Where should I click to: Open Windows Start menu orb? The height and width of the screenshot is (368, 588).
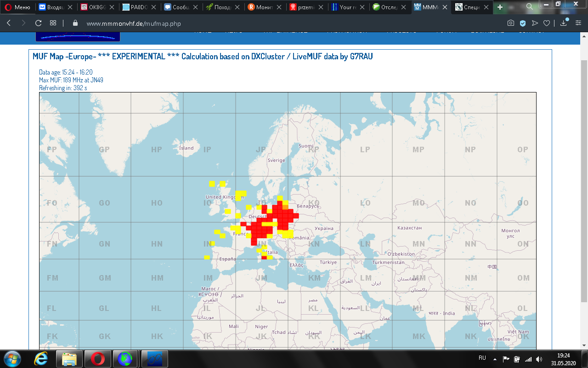click(x=12, y=358)
